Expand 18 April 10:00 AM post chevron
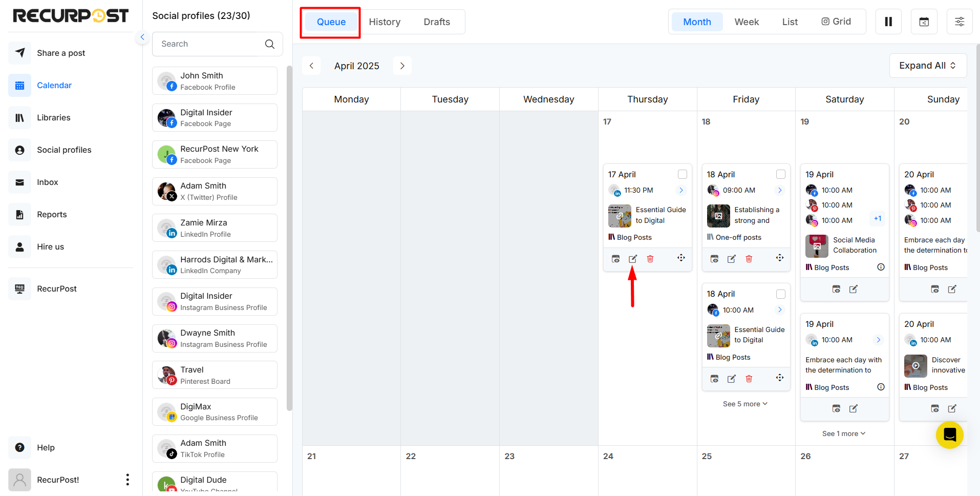The width and height of the screenshot is (980, 496). click(x=780, y=309)
